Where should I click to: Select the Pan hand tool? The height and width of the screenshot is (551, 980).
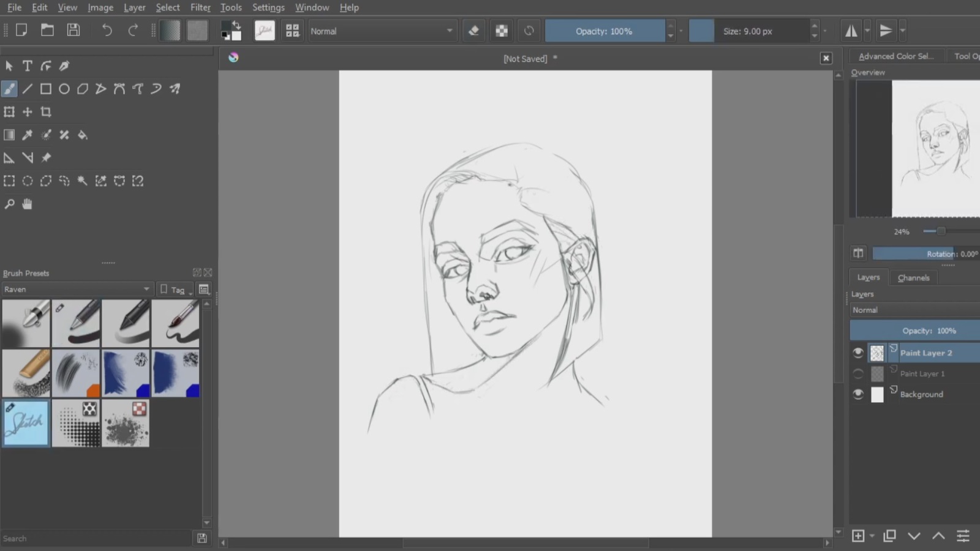[28, 204]
